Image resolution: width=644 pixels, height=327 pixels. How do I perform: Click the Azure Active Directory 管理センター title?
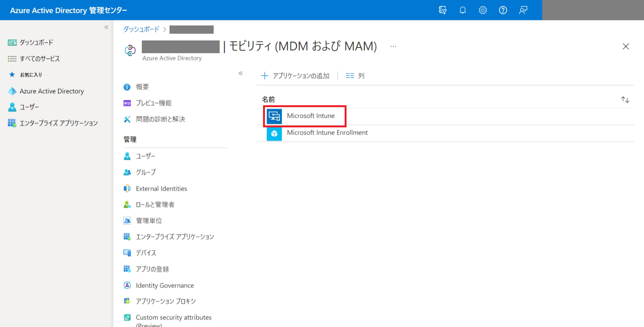coord(68,10)
